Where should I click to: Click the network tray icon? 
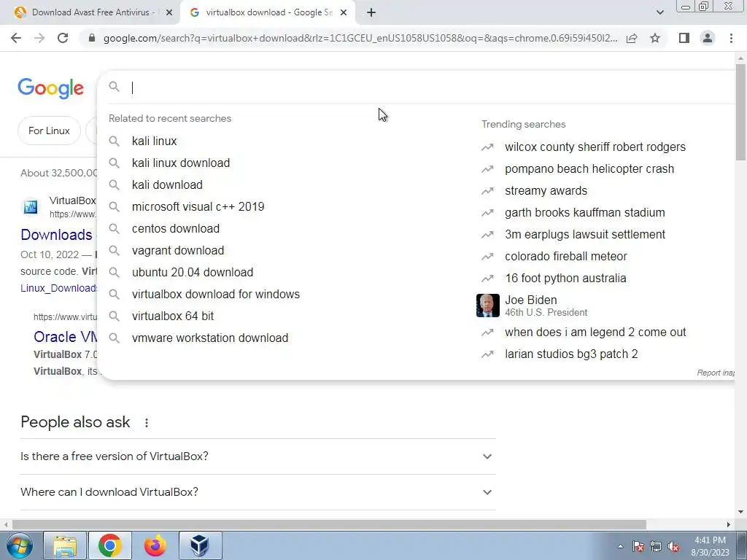656,547
